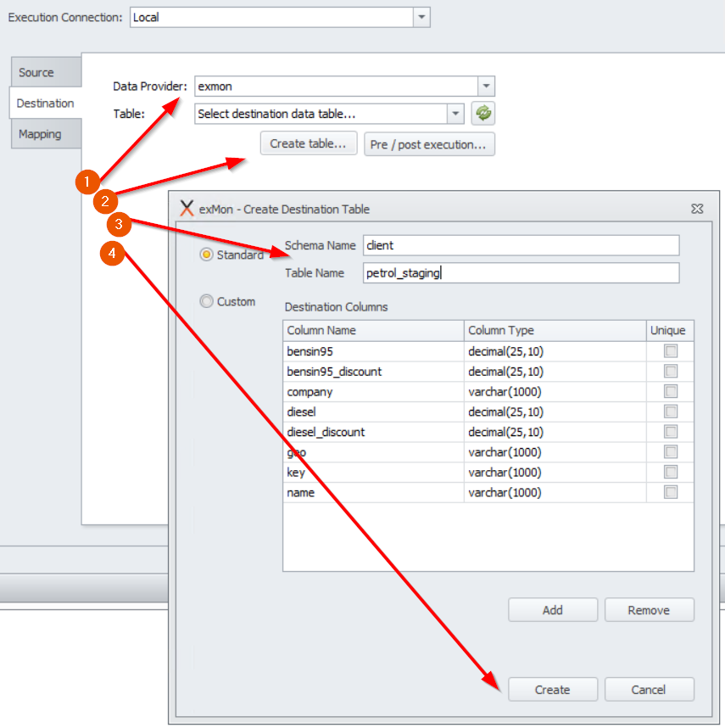The height and width of the screenshot is (728, 725).
Task: Click the column type cell for company
Action: pos(555,392)
